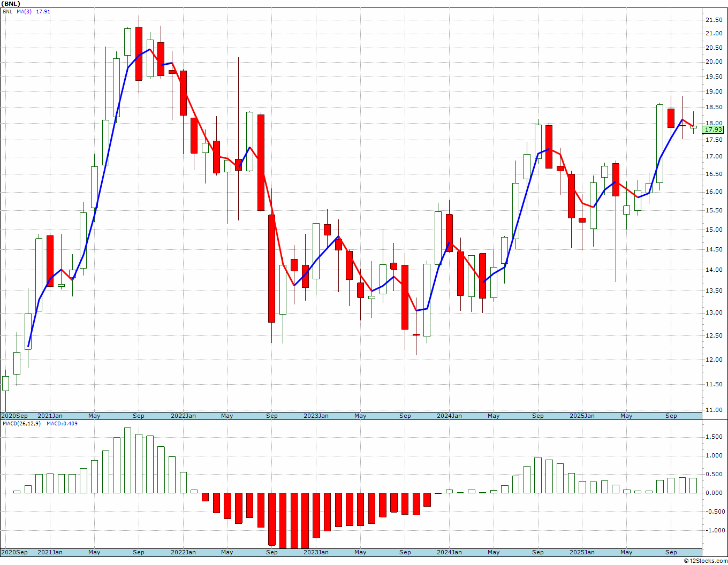The height and width of the screenshot is (565, 728).
Task: Click 2020Sep on the MACD panel time axis
Action: (x=14, y=552)
